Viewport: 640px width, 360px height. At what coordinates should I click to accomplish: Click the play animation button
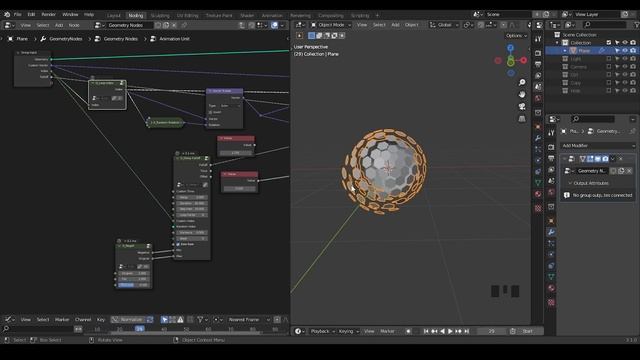(x=450, y=331)
